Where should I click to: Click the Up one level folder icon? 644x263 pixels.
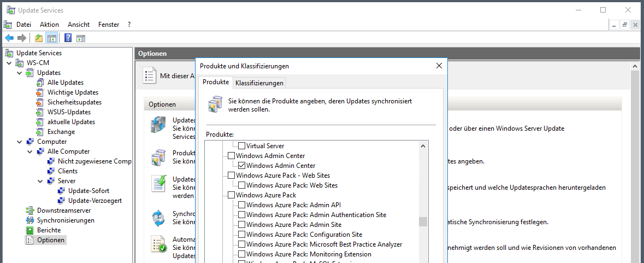(39, 38)
